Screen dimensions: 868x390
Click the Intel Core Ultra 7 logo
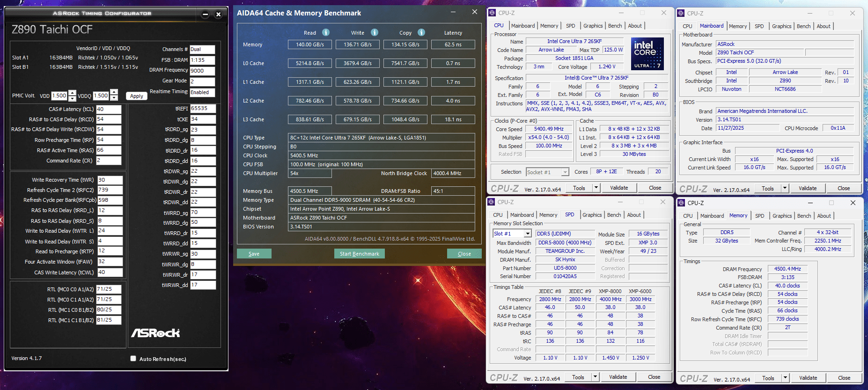click(x=647, y=54)
